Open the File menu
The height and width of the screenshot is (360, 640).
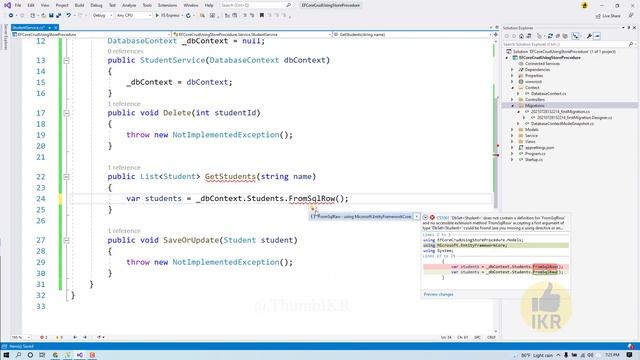18,5
